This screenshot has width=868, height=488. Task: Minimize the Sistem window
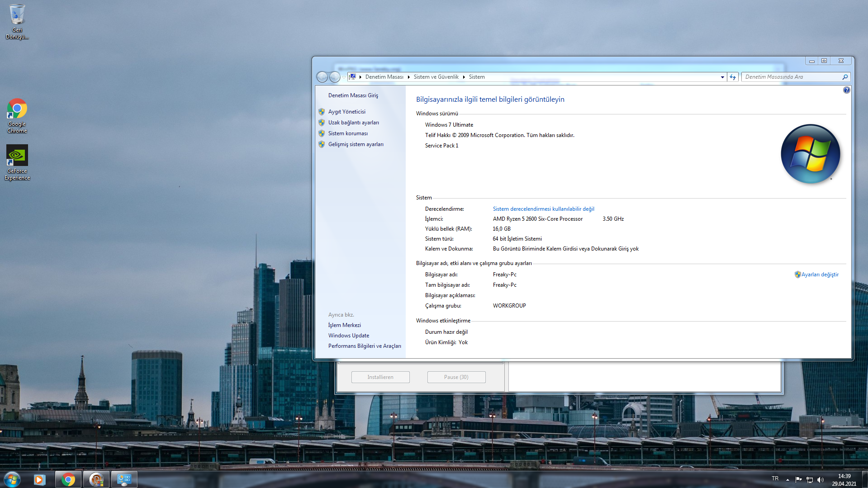click(x=812, y=61)
